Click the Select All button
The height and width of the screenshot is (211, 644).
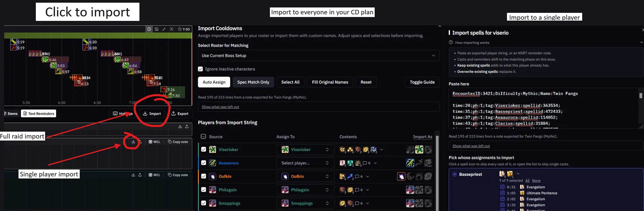point(290,82)
